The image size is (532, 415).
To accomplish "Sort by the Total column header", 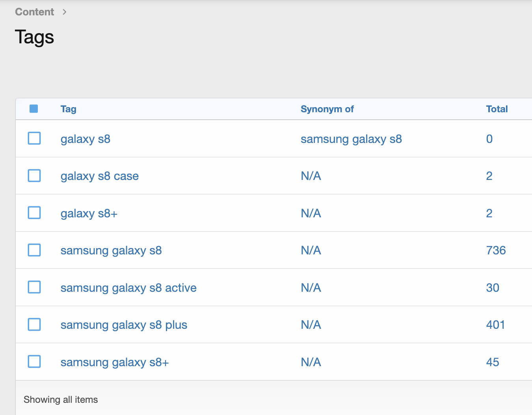I will pos(497,109).
